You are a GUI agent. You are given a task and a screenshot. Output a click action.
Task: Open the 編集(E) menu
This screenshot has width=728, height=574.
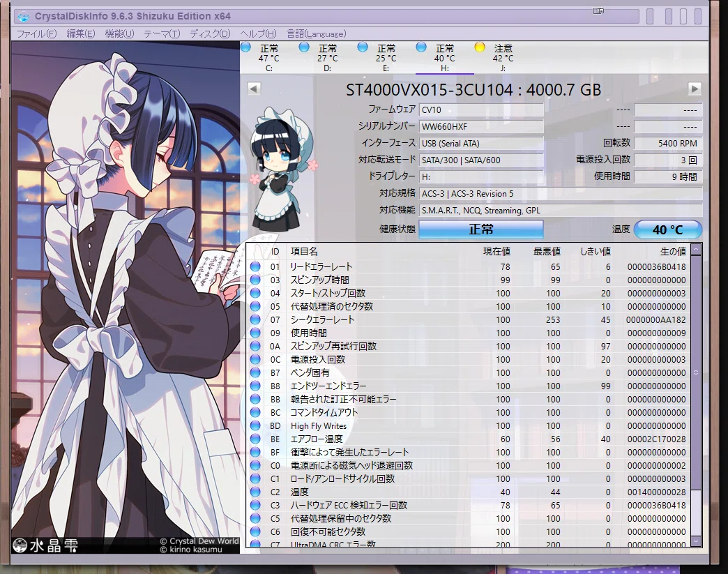[x=80, y=34]
